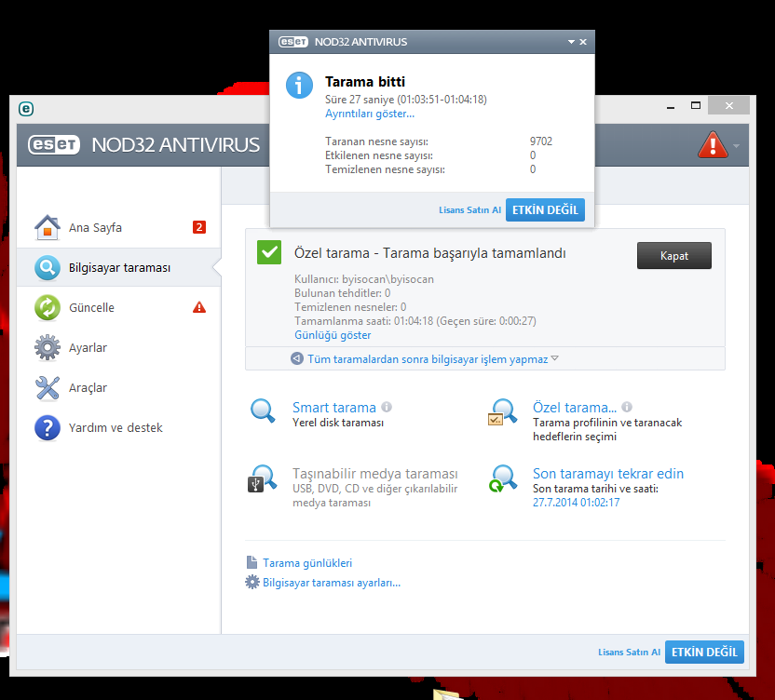This screenshot has height=700, width=775.
Task: Click Kullanıcı: byisocan\byisocan text
Action: [364, 279]
